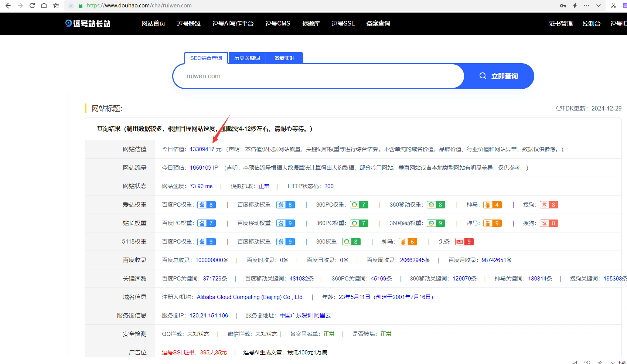This screenshot has height=364, width=627.
Task: Open 逗号SSL证书, 395天35元 ad link
Action: click(194, 352)
